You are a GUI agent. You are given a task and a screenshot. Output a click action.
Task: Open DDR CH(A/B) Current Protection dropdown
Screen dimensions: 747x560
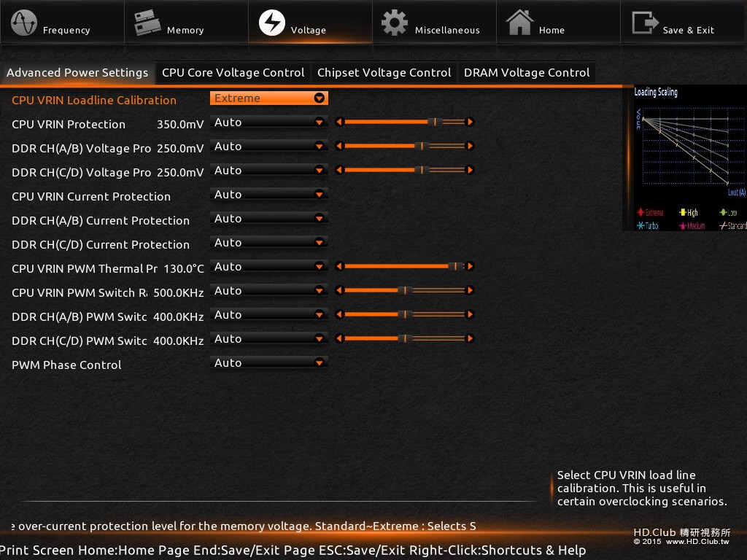(268, 218)
